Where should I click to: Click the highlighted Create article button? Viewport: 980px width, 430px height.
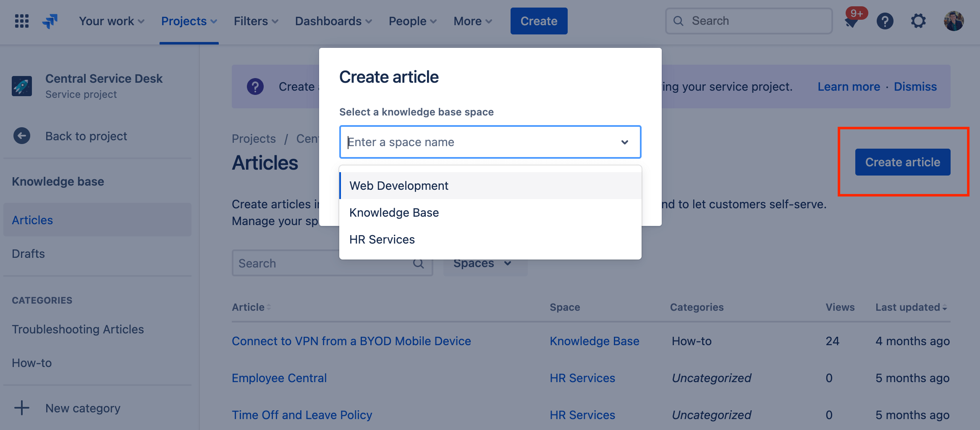click(x=903, y=162)
